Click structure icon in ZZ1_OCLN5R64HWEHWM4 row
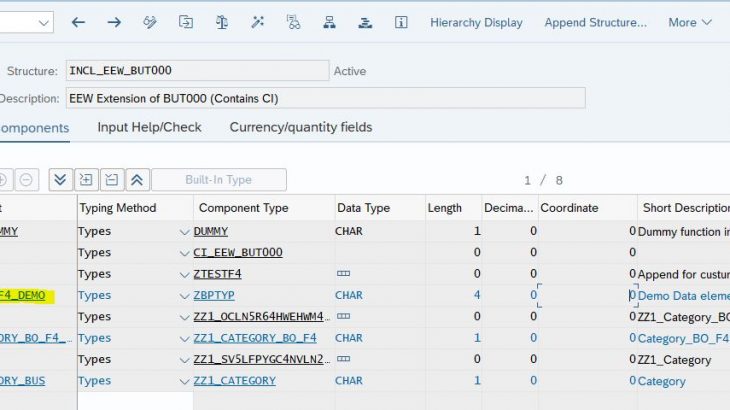Viewport: 730px width, 410px height. tap(343, 316)
